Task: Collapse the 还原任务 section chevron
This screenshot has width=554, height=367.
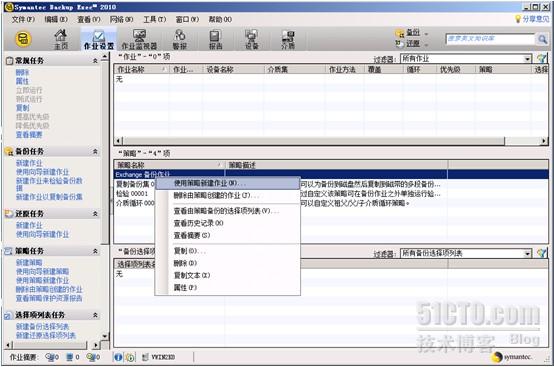Action: (x=95, y=214)
